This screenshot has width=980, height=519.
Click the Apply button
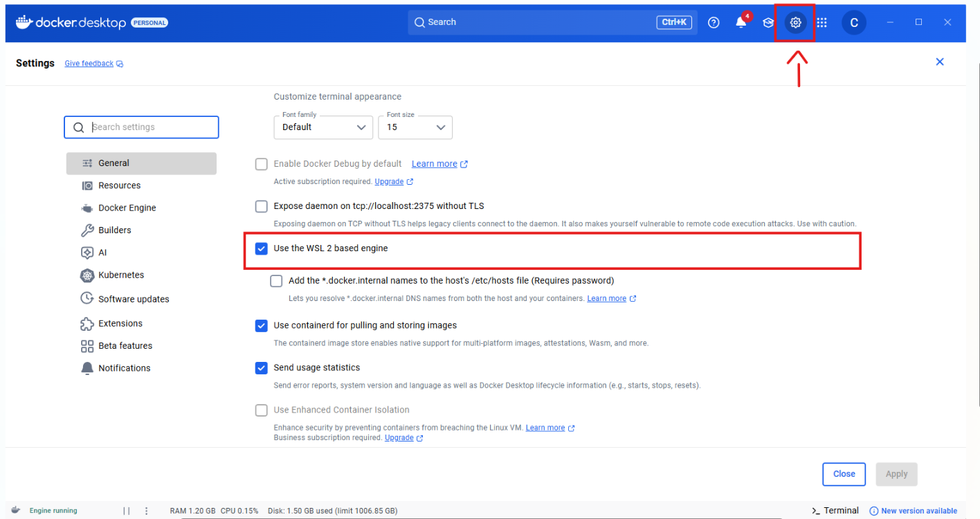pyautogui.click(x=896, y=474)
